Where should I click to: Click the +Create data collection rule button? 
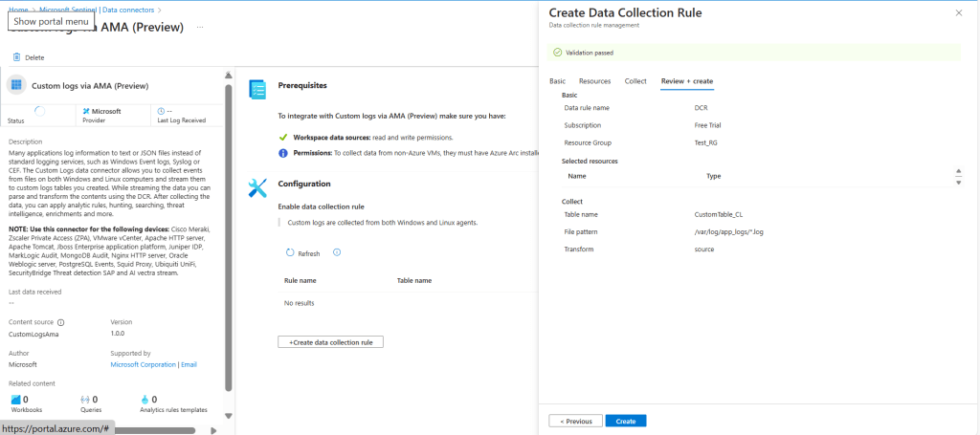click(330, 342)
